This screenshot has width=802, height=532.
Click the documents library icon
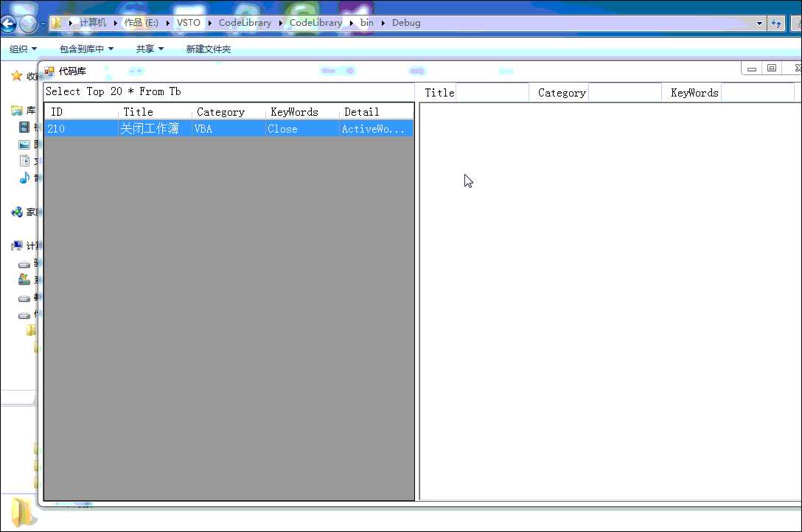(x=24, y=161)
